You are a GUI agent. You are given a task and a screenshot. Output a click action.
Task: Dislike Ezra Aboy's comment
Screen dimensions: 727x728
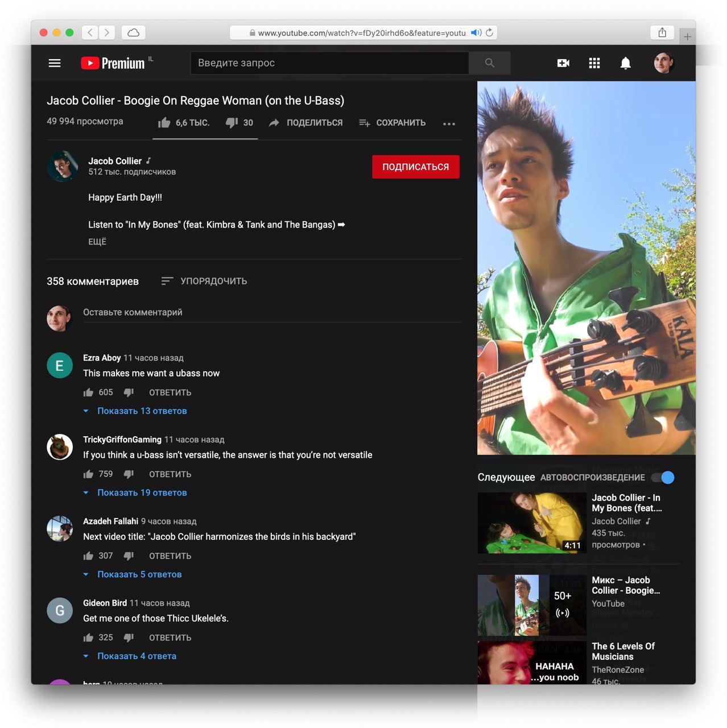click(x=129, y=392)
